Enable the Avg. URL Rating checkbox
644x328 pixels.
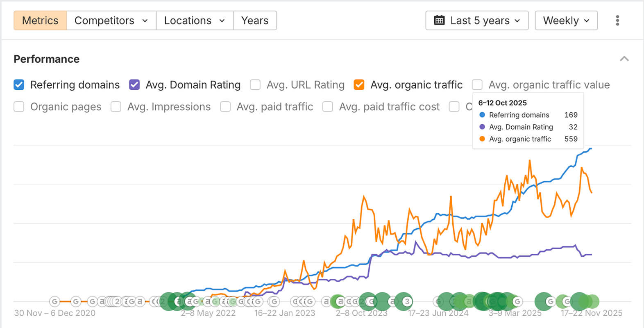(x=255, y=85)
